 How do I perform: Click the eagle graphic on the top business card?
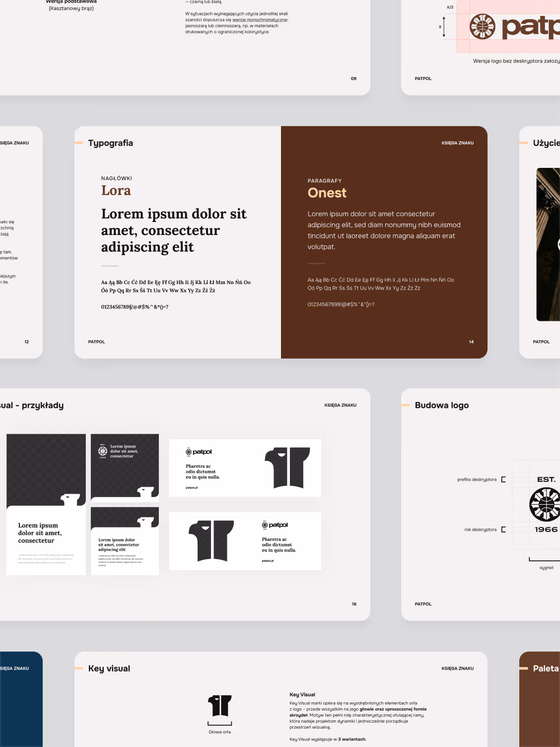[x=287, y=467]
